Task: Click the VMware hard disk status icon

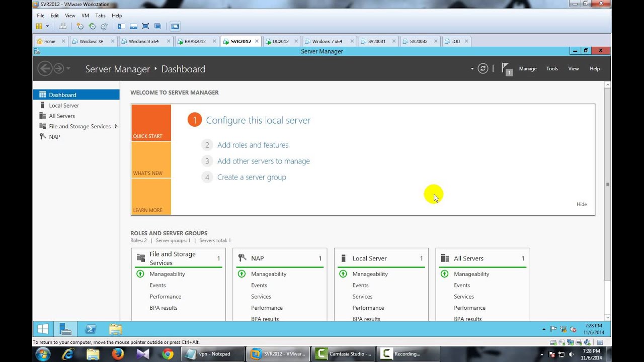Action: [553, 342]
